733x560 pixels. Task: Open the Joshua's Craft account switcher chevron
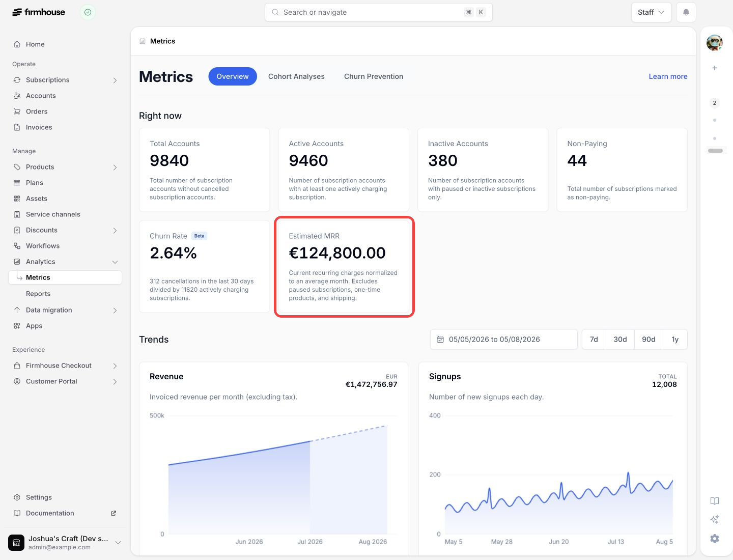pyautogui.click(x=118, y=543)
